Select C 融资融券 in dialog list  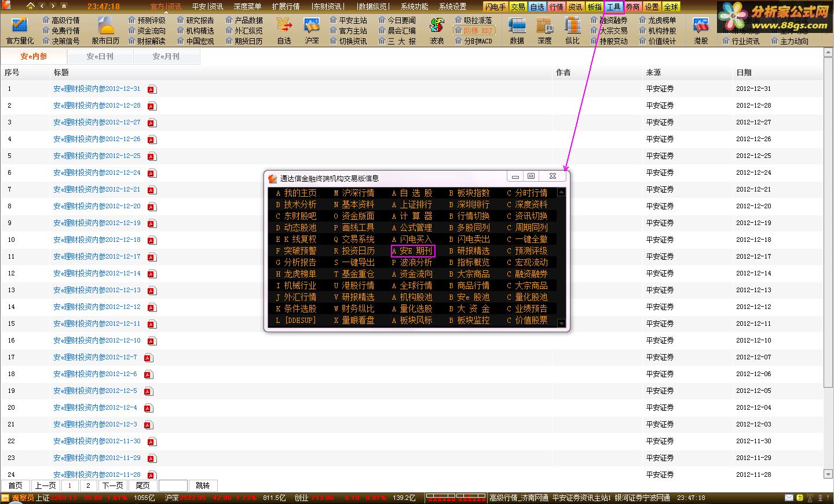point(527,274)
